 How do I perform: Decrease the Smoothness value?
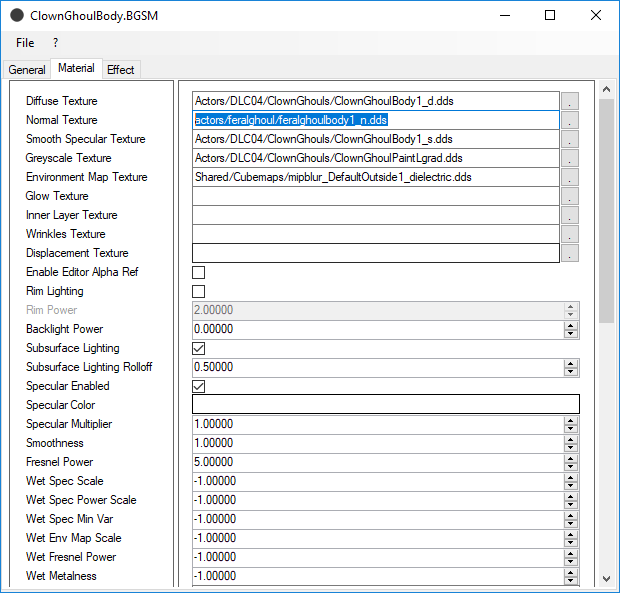click(x=571, y=448)
